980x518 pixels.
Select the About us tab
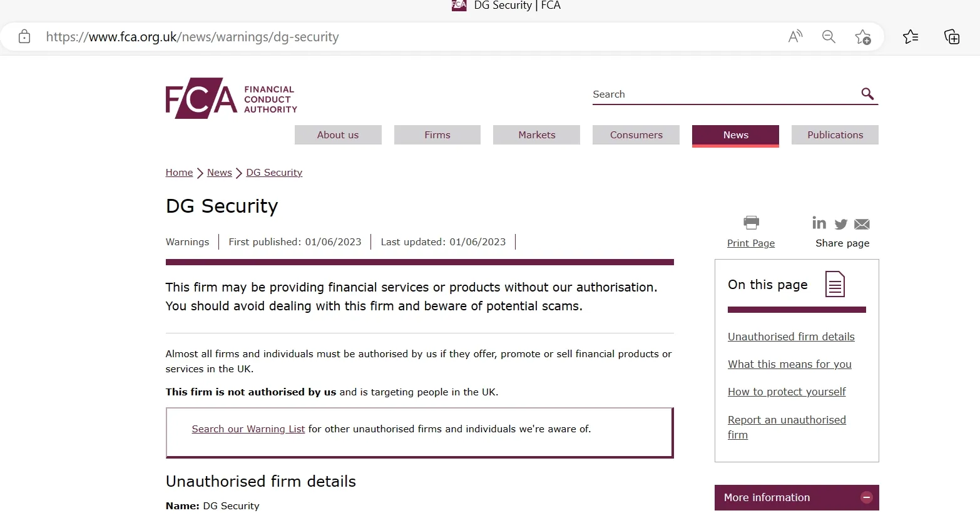coord(338,135)
